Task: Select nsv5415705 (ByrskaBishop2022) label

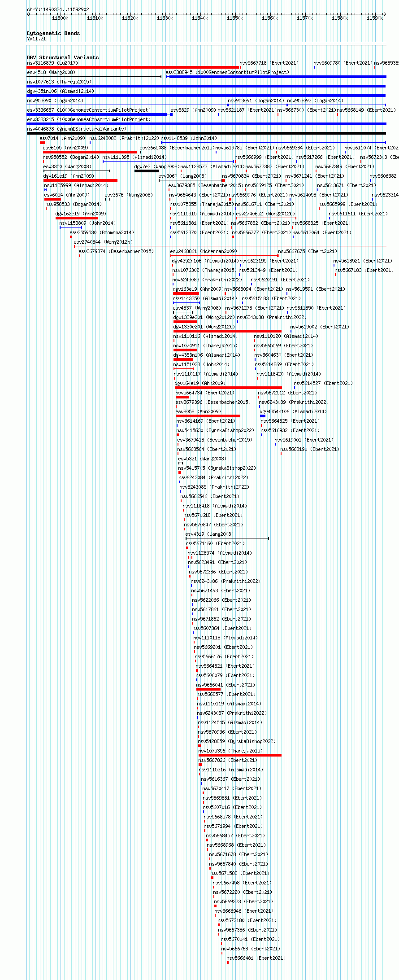Action: [x=217, y=468]
